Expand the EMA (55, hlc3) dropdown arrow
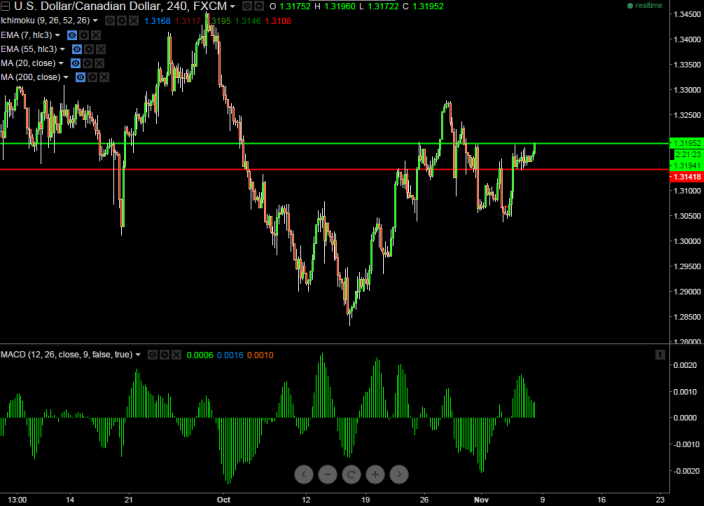Viewport: 704px width, 506px height. pos(62,49)
